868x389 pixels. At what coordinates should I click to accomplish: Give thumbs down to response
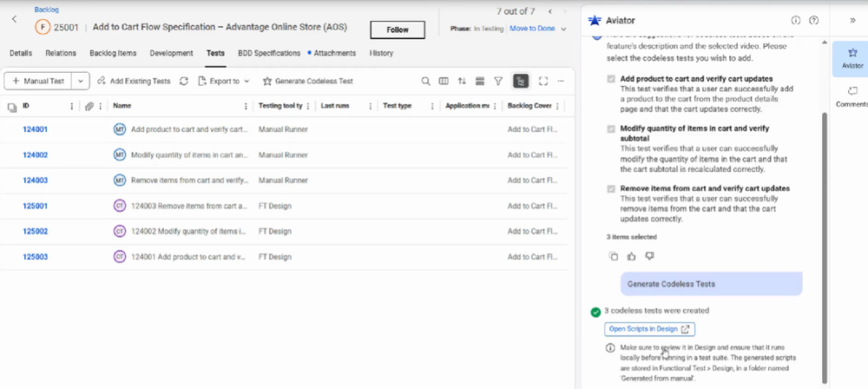pos(650,256)
